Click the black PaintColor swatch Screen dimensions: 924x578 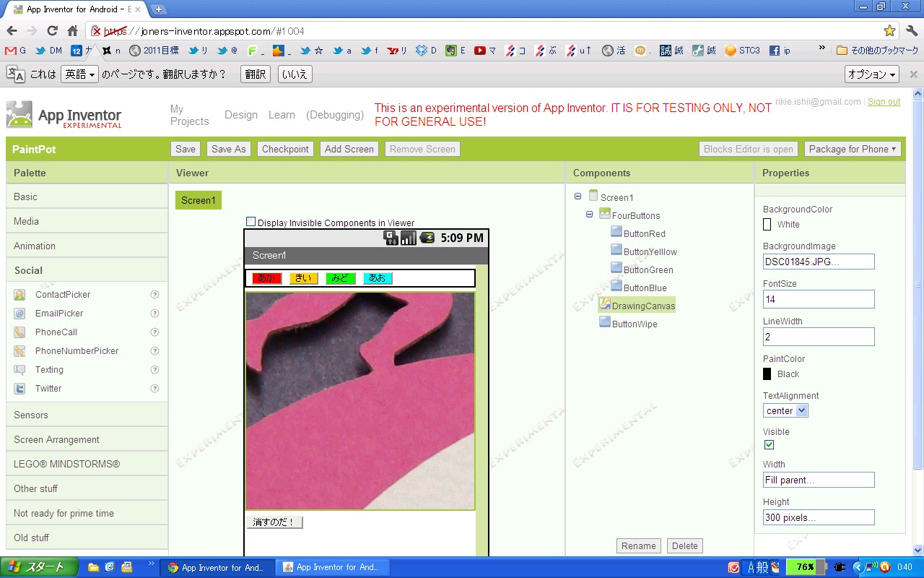click(x=767, y=374)
